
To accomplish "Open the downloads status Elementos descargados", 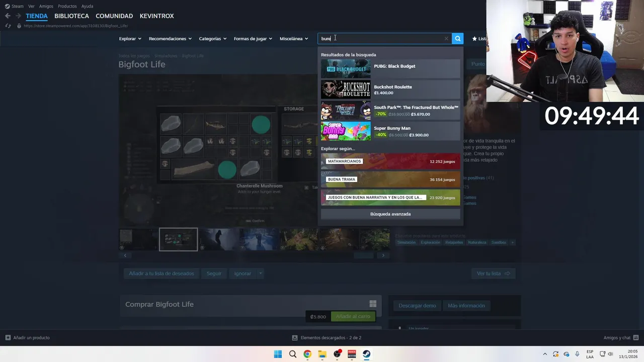I will click(327, 338).
